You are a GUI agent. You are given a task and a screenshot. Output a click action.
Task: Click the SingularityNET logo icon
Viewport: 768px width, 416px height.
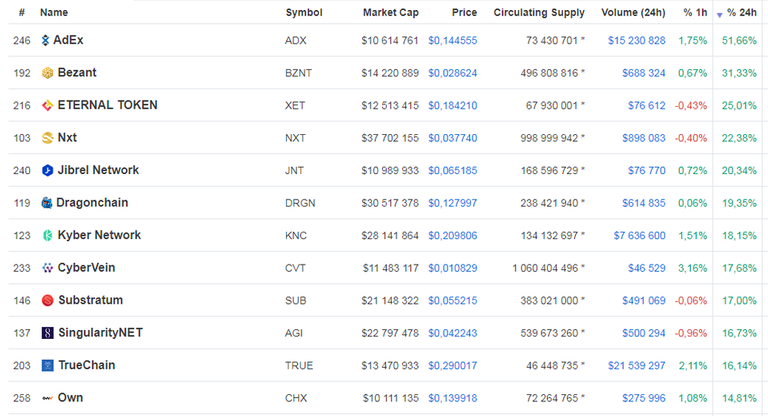(47, 333)
